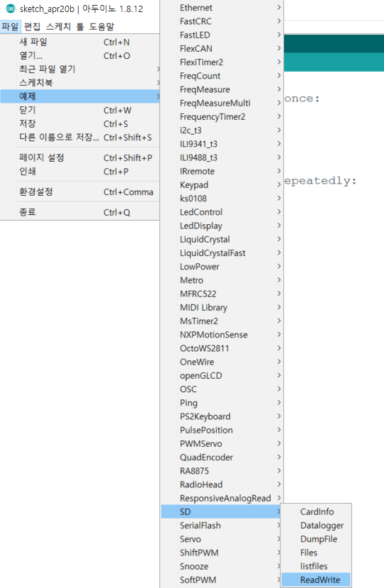Open FrequencyTimer2 examples submenu
The image size is (384, 588).
pos(222,116)
